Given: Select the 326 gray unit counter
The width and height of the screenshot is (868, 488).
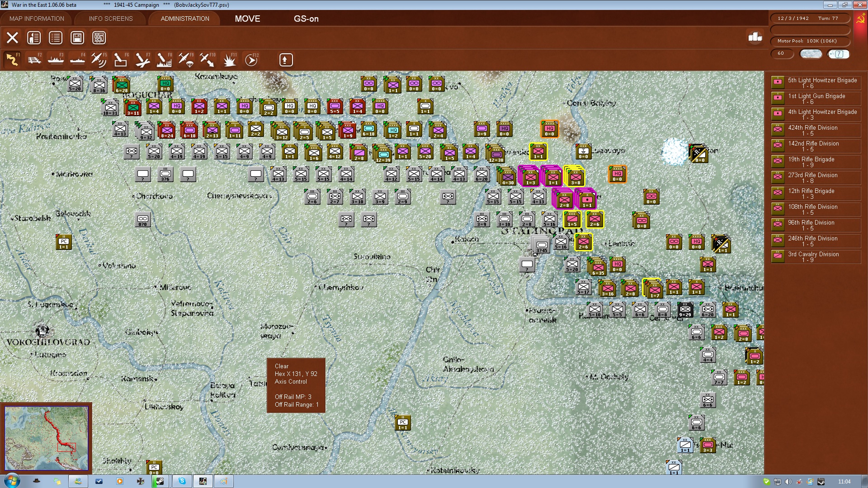Looking at the screenshot, I should coord(165,174).
